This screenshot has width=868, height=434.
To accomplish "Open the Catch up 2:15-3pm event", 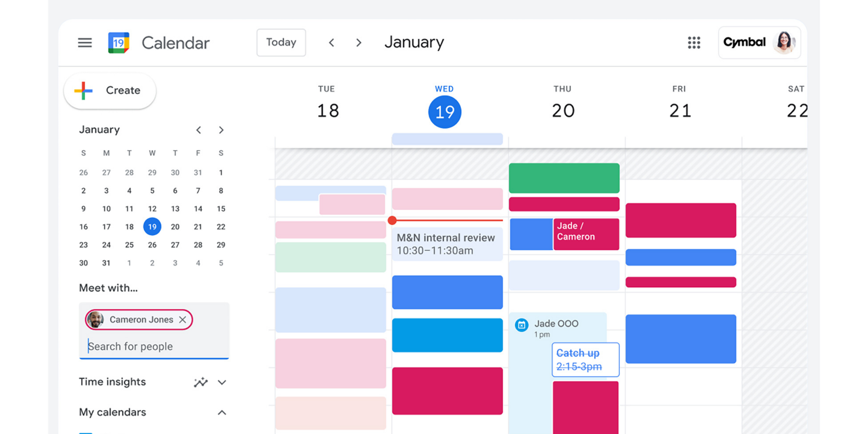I will [585, 359].
